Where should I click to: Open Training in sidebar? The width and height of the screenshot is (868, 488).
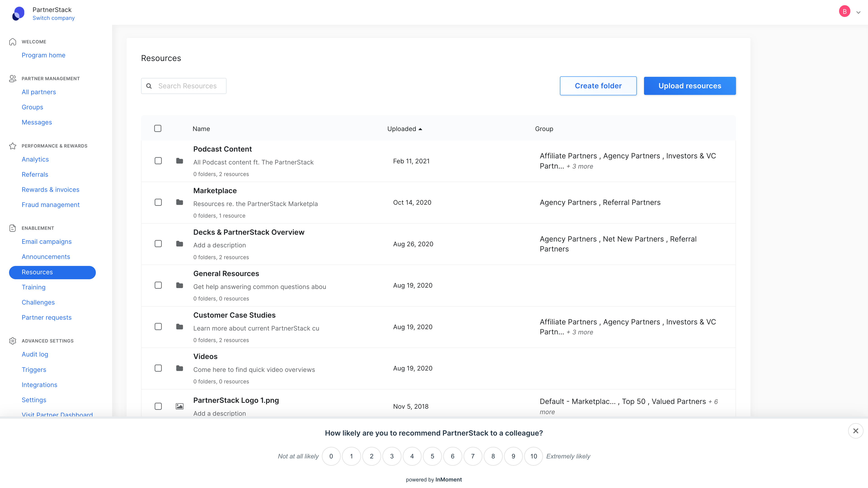tap(33, 287)
